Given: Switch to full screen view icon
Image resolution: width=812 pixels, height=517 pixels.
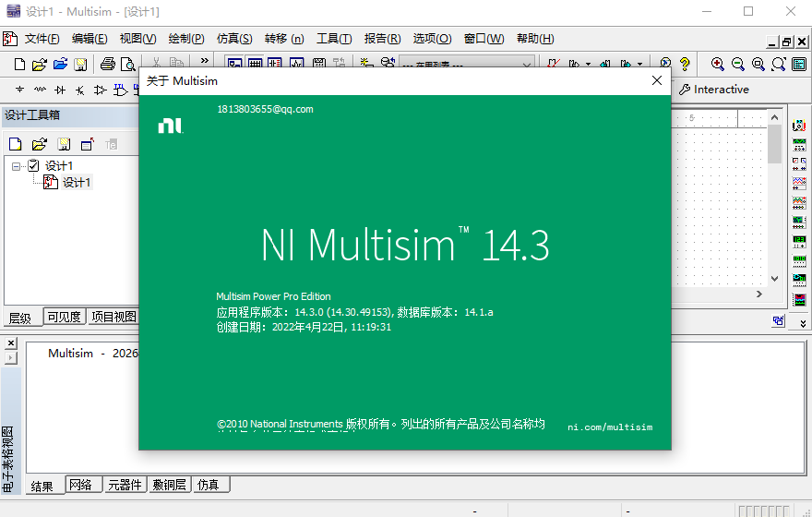Looking at the screenshot, I should click(x=799, y=64).
